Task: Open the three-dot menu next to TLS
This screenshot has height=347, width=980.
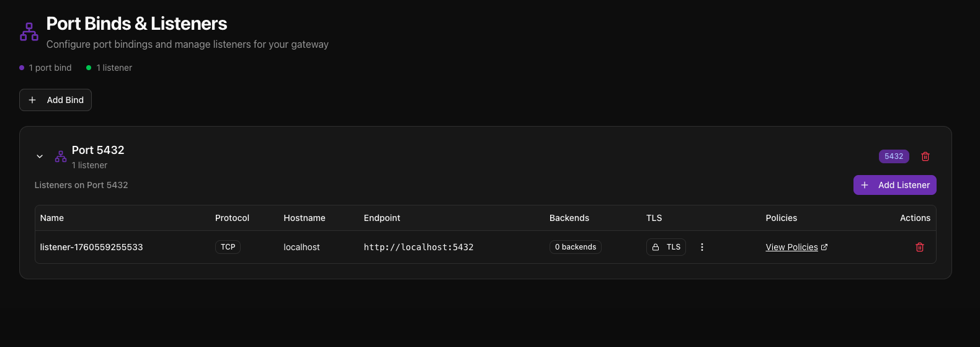Action: pos(702,247)
